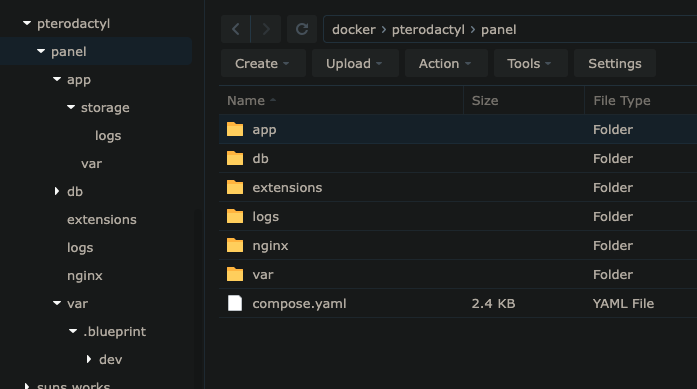Select dev in the folder tree

pos(110,360)
